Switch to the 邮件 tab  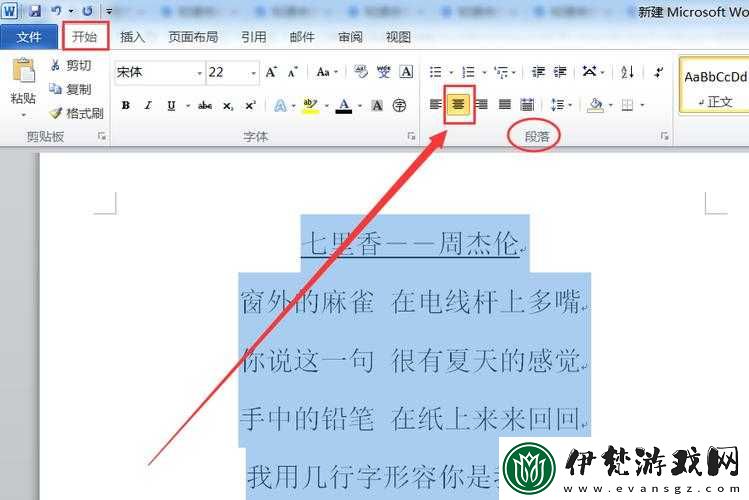click(x=302, y=37)
